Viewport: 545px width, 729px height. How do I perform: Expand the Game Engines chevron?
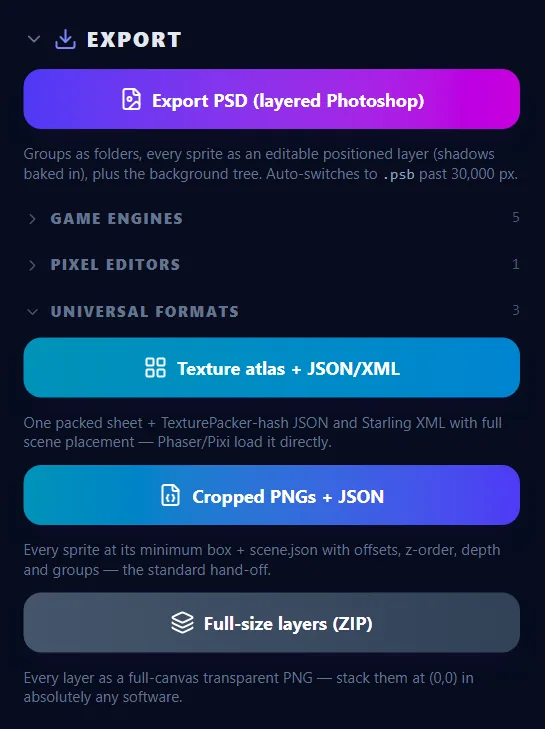coord(32,219)
